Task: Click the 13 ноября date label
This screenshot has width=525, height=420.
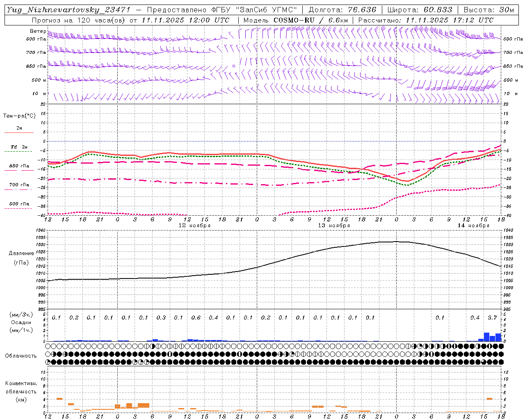Action: [334, 226]
